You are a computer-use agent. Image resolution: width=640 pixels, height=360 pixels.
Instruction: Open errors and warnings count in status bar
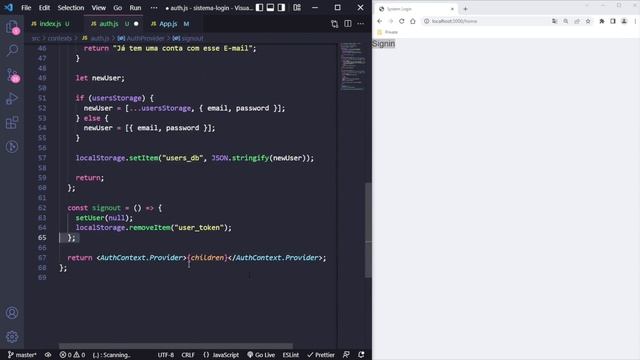[72, 355]
